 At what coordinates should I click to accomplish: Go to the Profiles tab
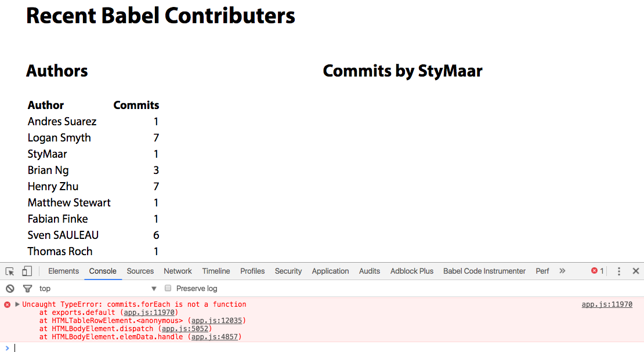point(252,271)
